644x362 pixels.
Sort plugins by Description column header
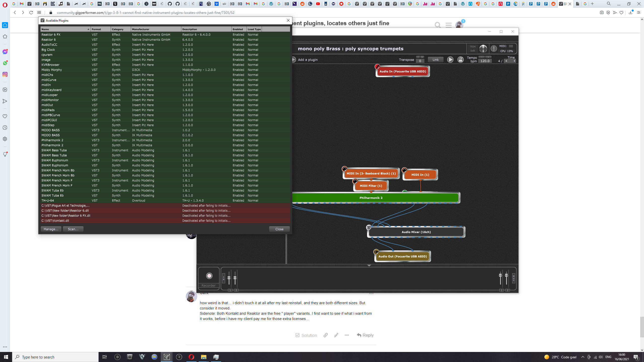(206, 29)
